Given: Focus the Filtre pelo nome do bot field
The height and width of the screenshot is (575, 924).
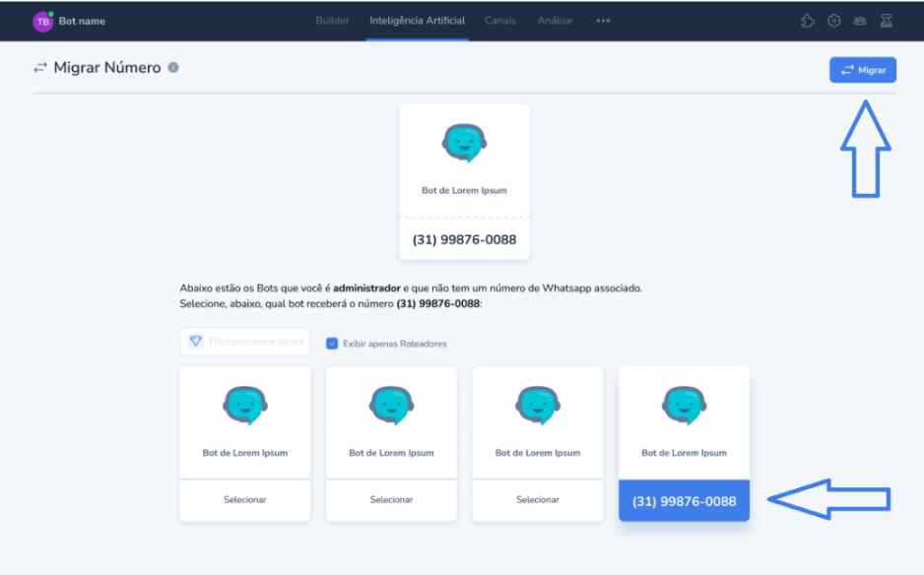Looking at the screenshot, I should (256, 342).
